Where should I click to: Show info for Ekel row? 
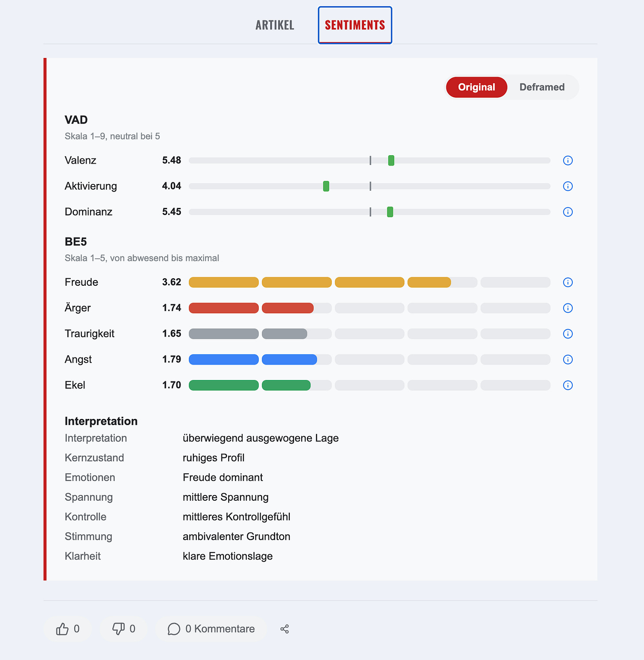(x=568, y=385)
